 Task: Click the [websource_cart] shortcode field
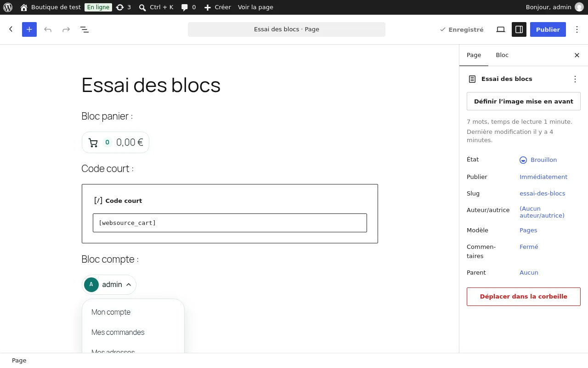pyautogui.click(x=230, y=223)
